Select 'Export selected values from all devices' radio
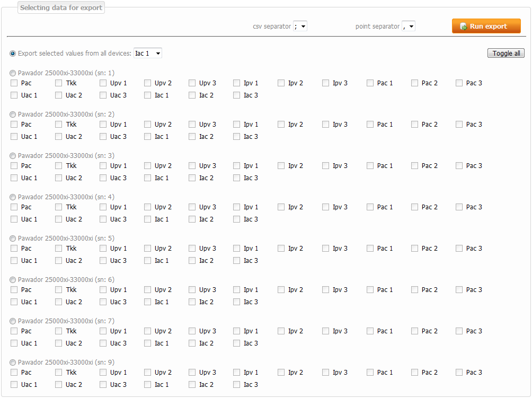This screenshot has height=398, width=532. coord(13,54)
